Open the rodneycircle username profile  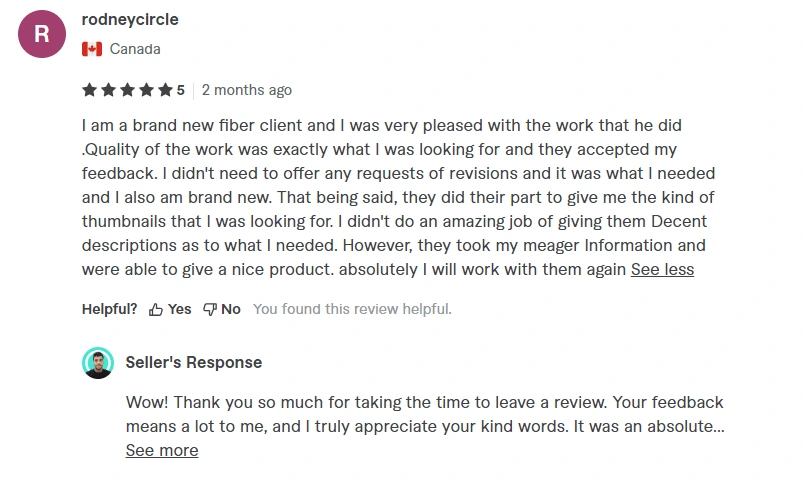pyautogui.click(x=130, y=19)
